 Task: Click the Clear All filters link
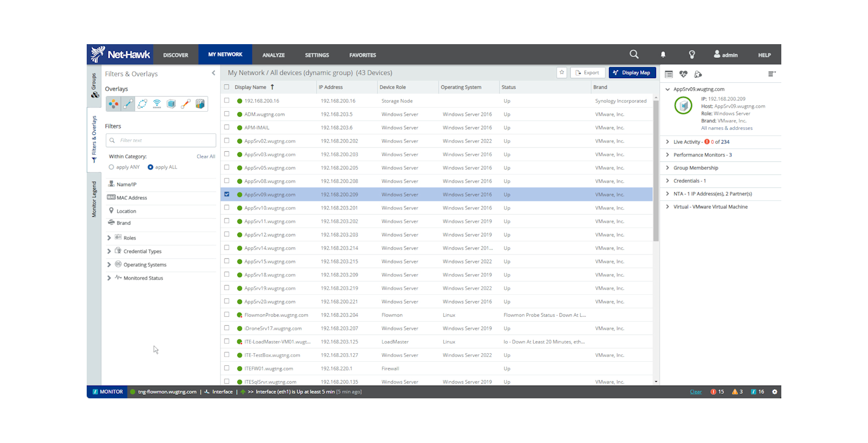click(206, 157)
